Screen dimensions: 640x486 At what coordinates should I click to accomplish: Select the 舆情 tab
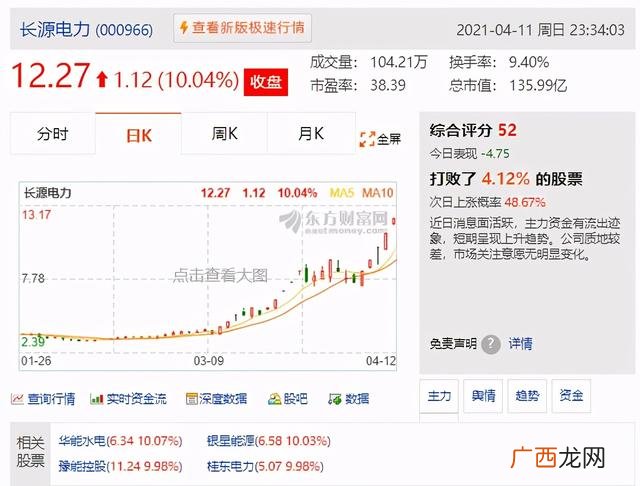tap(483, 395)
